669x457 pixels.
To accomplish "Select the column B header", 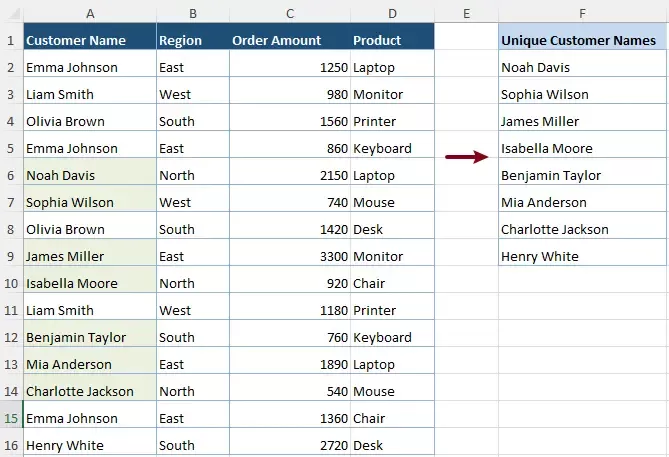I will pos(193,14).
